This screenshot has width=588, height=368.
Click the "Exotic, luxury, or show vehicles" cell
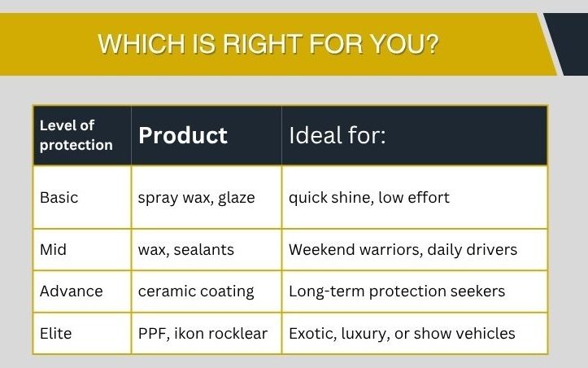(x=402, y=333)
